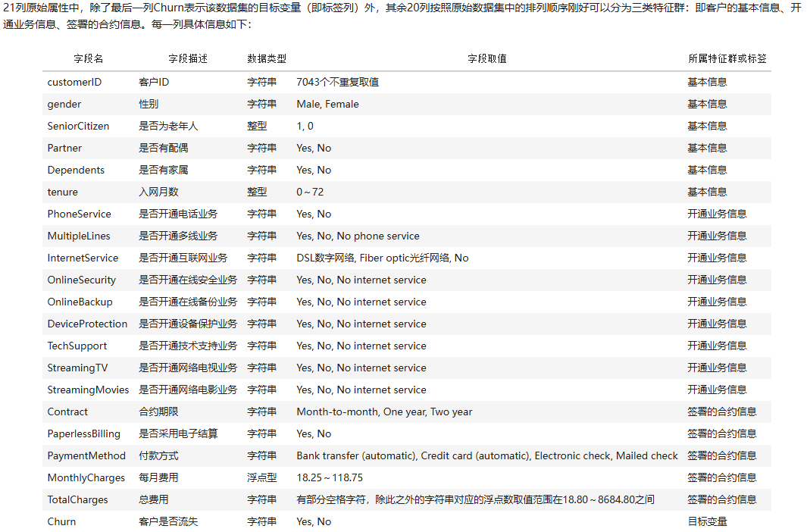
Task: Select the TotalCharges field name
Action: coord(78,500)
